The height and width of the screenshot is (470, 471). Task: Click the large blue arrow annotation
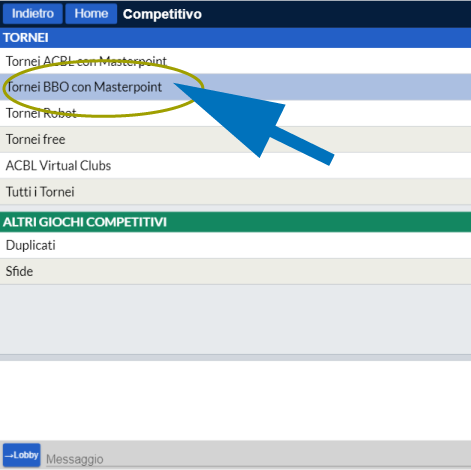(x=253, y=123)
